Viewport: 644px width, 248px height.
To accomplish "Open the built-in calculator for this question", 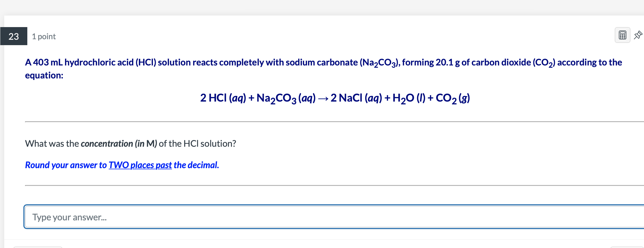I will (x=622, y=35).
